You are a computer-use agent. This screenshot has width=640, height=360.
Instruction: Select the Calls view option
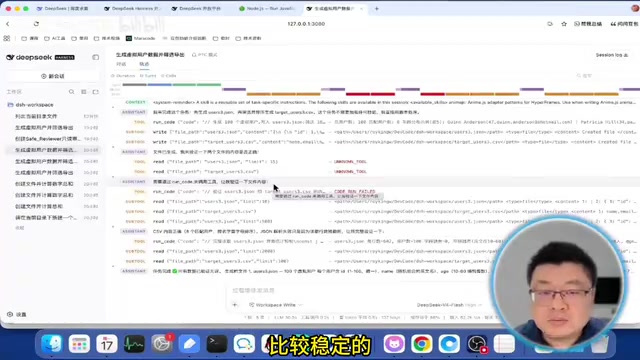tap(169, 76)
